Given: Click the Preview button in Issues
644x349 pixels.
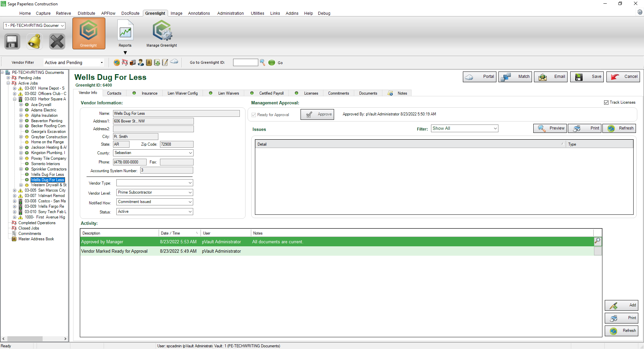Looking at the screenshot, I should [x=550, y=128].
